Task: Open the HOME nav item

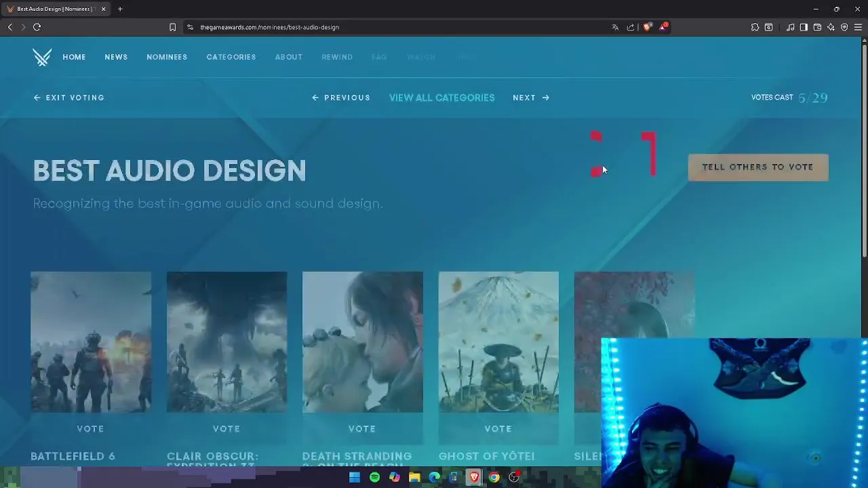Action: (74, 57)
